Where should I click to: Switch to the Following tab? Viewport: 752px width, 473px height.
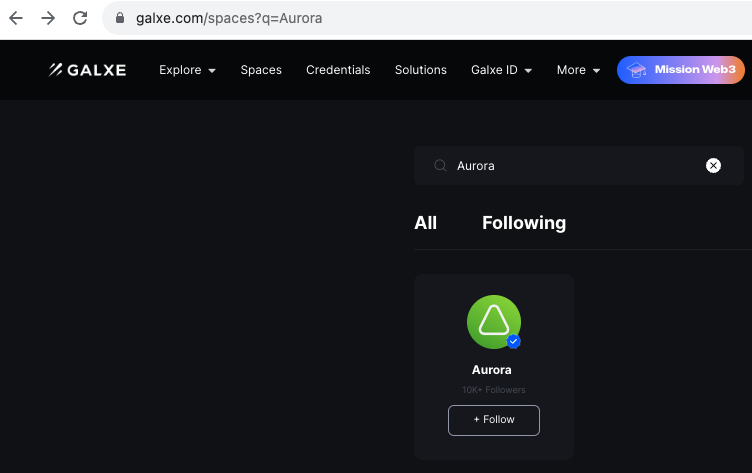pos(524,223)
